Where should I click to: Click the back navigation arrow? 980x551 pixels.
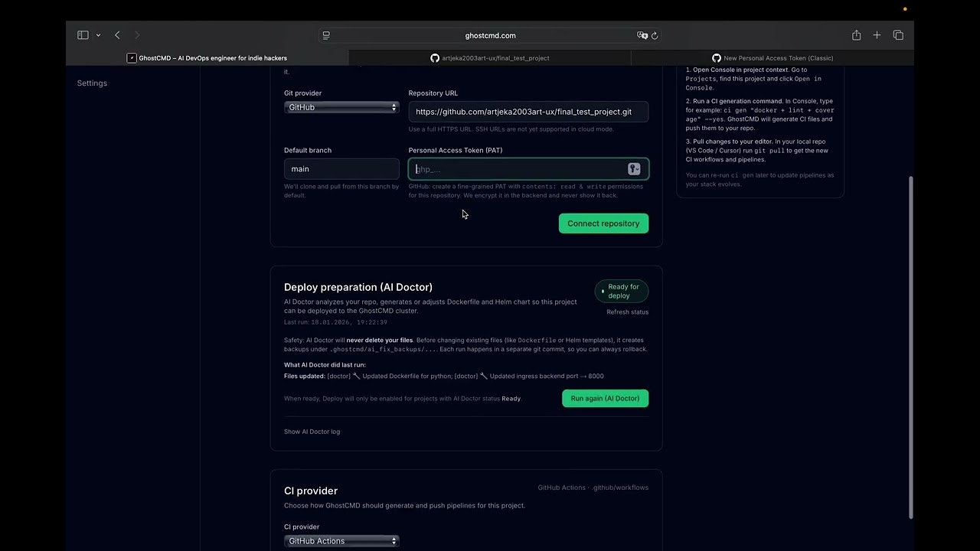click(x=116, y=34)
